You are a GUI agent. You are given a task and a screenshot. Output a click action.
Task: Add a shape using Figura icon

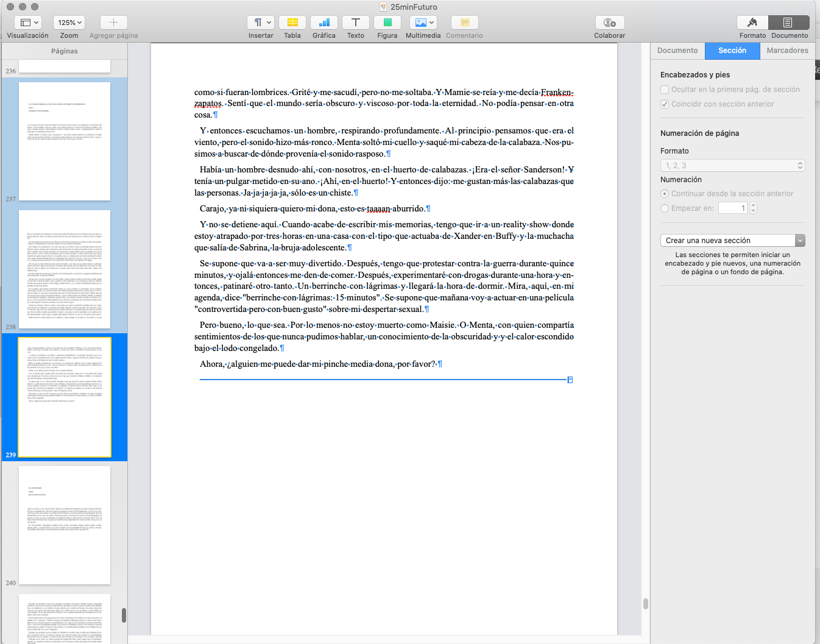click(x=387, y=23)
